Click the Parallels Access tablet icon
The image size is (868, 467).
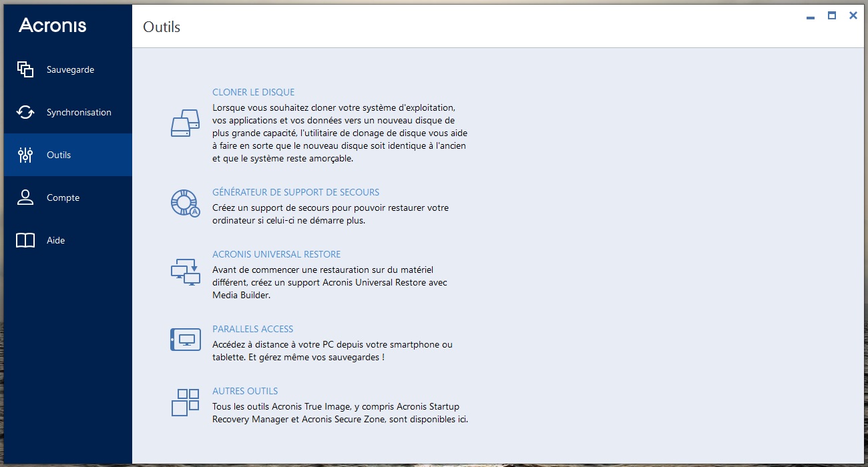tap(185, 340)
